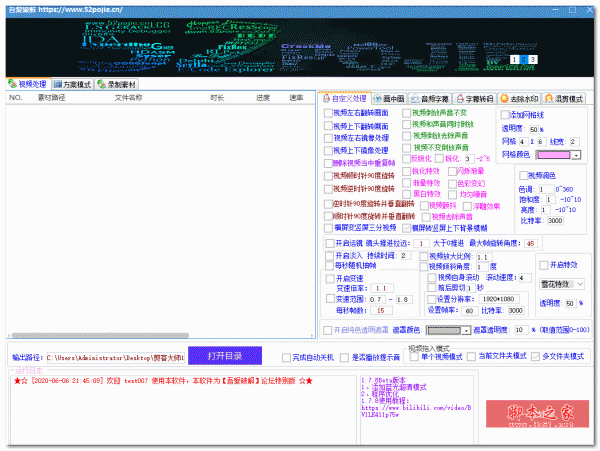Open the 方案模式 tab
This screenshot has height=451, width=600.
click(72, 84)
